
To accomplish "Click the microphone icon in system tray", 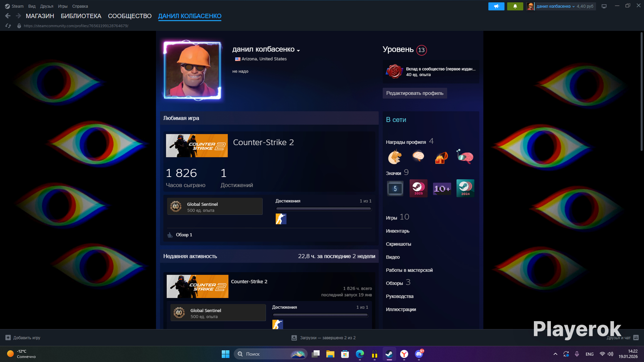I will tap(577, 354).
